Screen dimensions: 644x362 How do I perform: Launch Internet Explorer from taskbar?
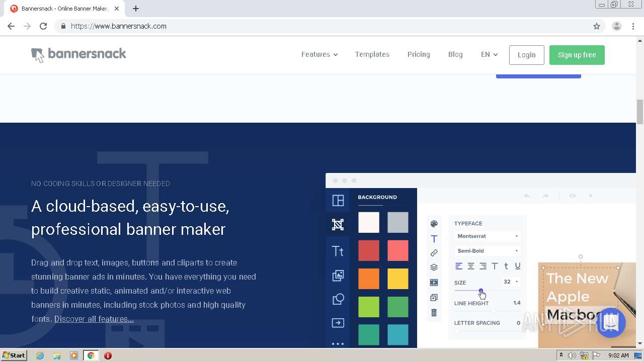pyautogui.click(x=40, y=355)
